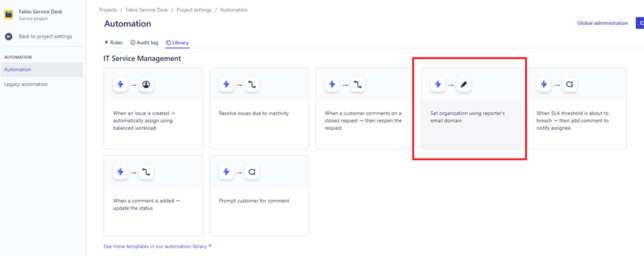The width and height of the screenshot is (644, 256).
Task: Click lightning icon on SLA threshold card
Action: click(544, 84)
